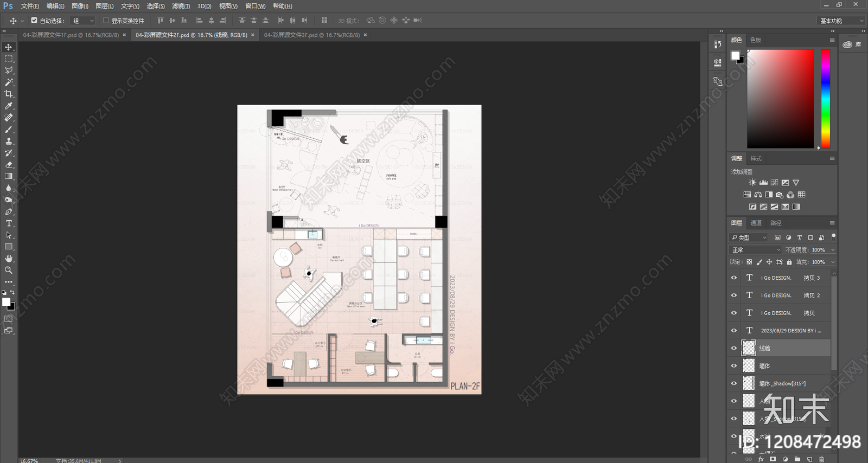Select the Zoom tool

click(x=9, y=270)
